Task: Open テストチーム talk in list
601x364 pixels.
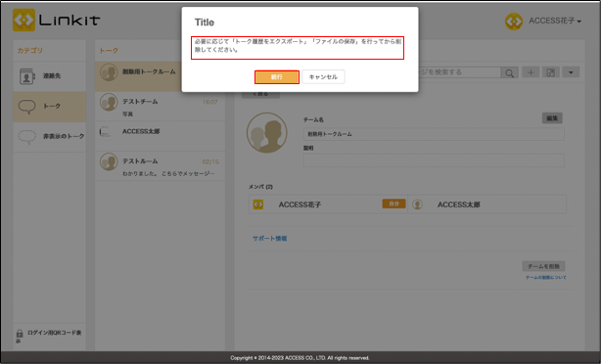Action: pos(160,106)
